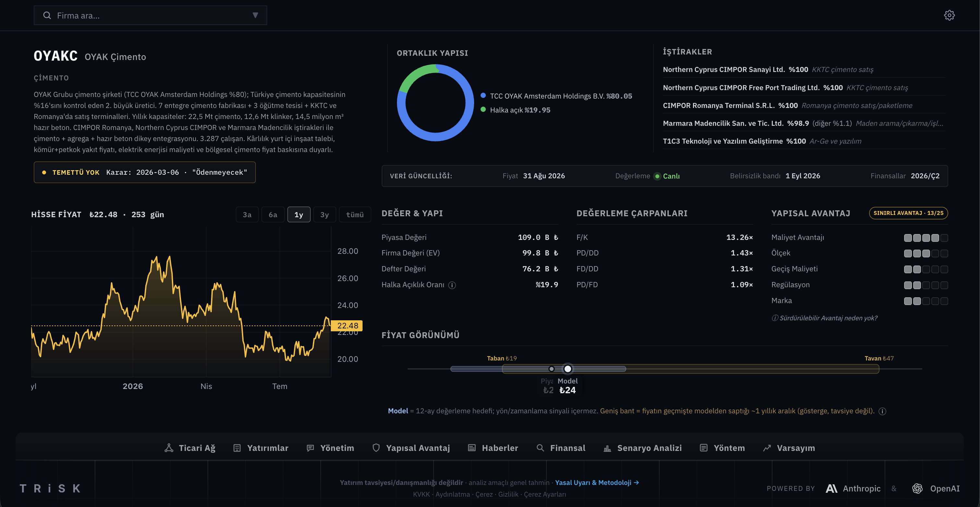Click the 'Tavan ₺47' ceiling label
The height and width of the screenshot is (507, 980).
[x=879, y=358]
